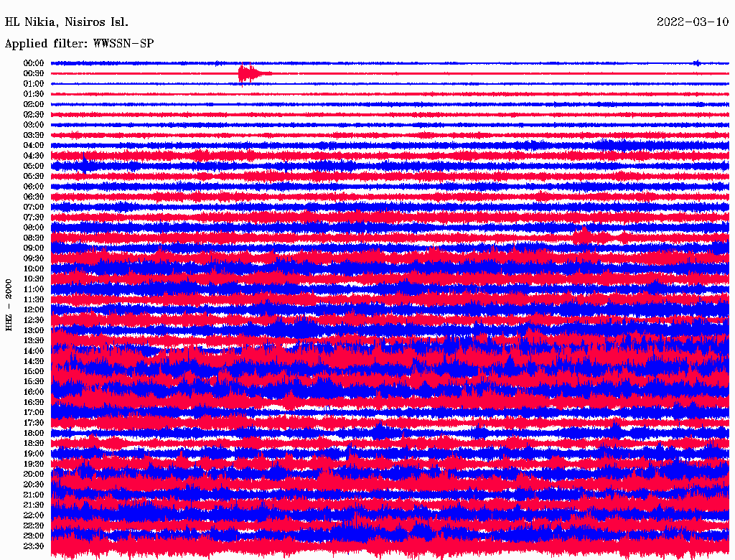Viewport: 735px width, 560px height.
Task: Select the 10:00 time label
Action: [x=34, y=269]
